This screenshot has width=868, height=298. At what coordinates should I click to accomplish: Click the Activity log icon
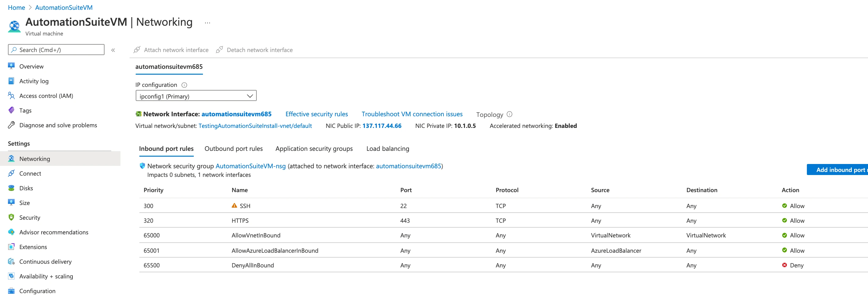point(11,81)
